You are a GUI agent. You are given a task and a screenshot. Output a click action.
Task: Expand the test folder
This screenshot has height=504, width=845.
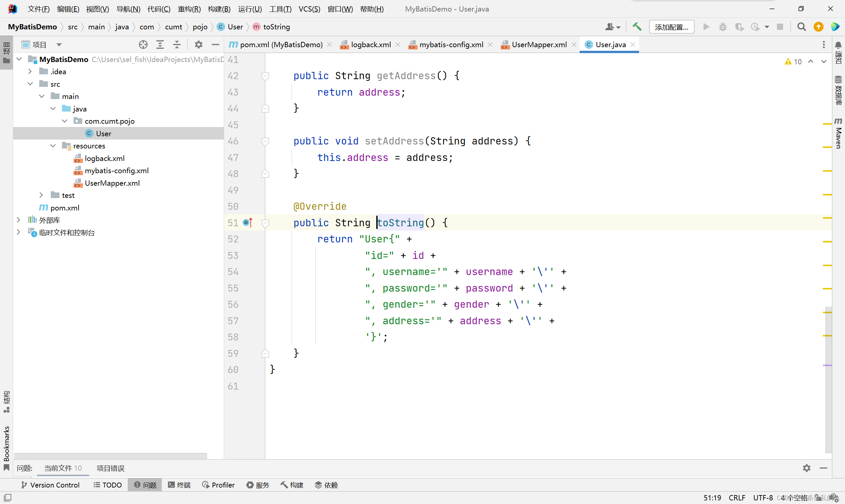(x=42, y=195)
